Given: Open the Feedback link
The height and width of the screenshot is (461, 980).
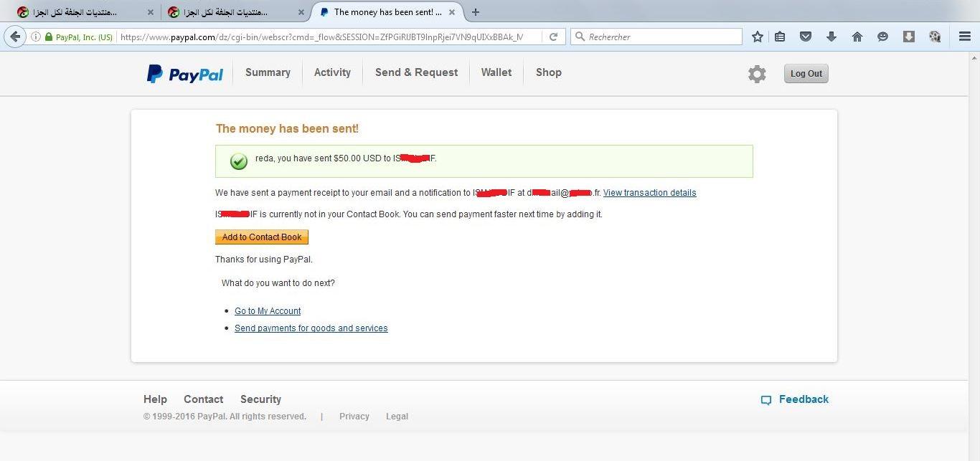Looking at the screenshot, I should tap(804, 399).
